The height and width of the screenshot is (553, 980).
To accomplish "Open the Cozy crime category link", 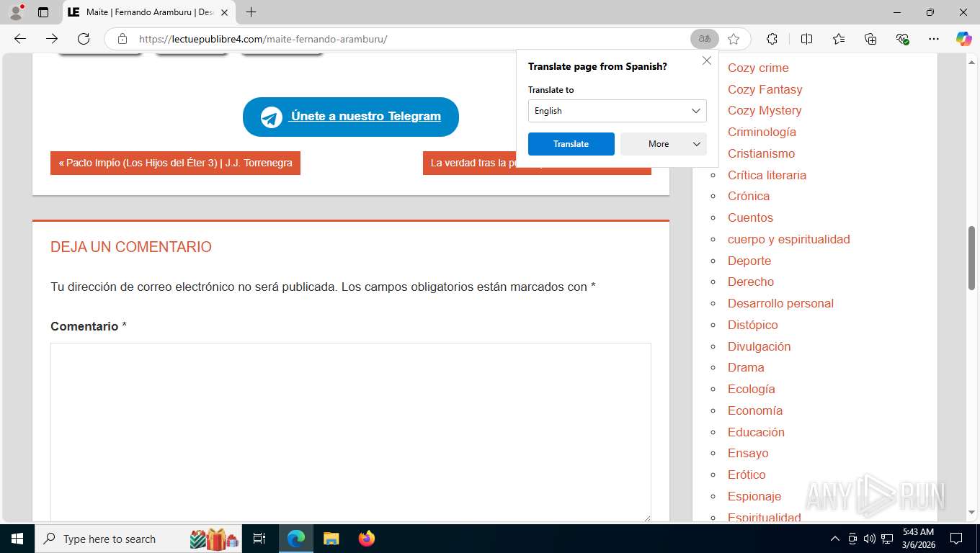I will (758, 68).
